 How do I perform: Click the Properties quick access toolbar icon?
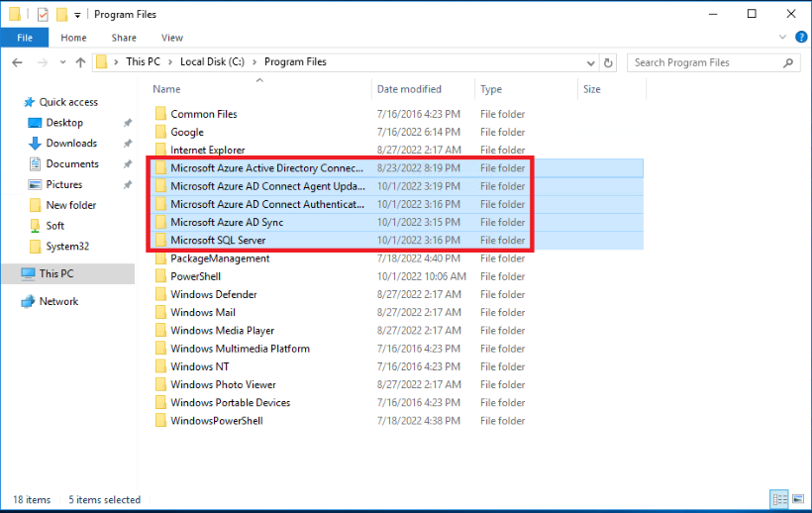[43, 15]
